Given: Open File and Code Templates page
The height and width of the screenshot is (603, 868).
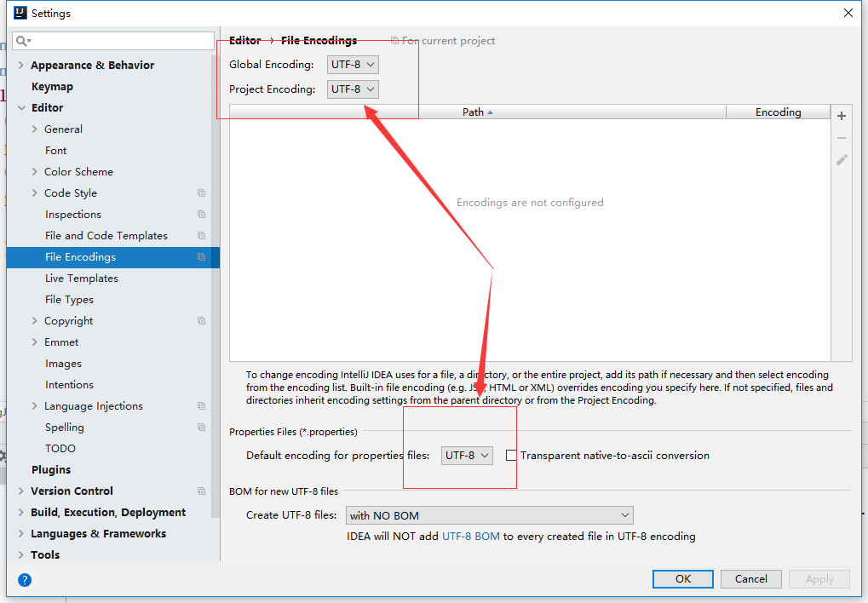Looking at the screenshot, I should click(x=106, y=235).
